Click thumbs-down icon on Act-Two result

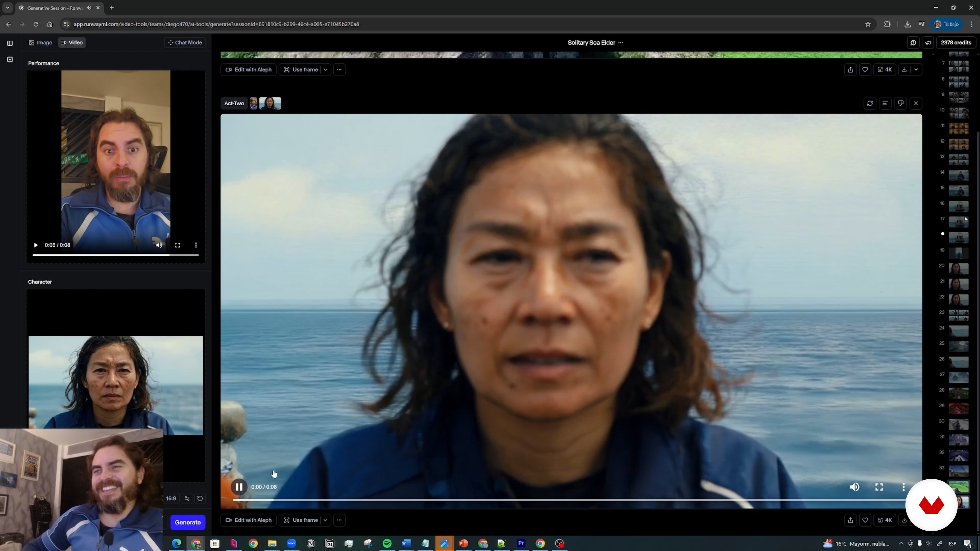900,103
